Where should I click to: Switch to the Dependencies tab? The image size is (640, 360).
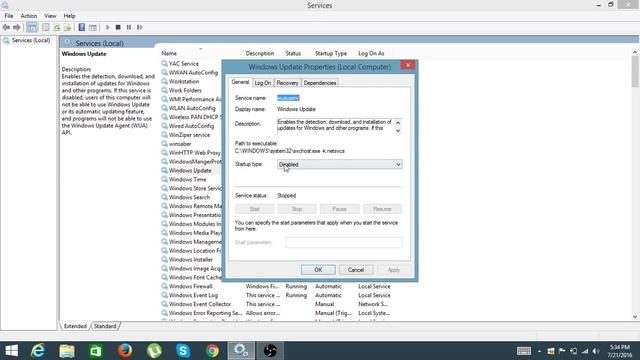point(320,83)
